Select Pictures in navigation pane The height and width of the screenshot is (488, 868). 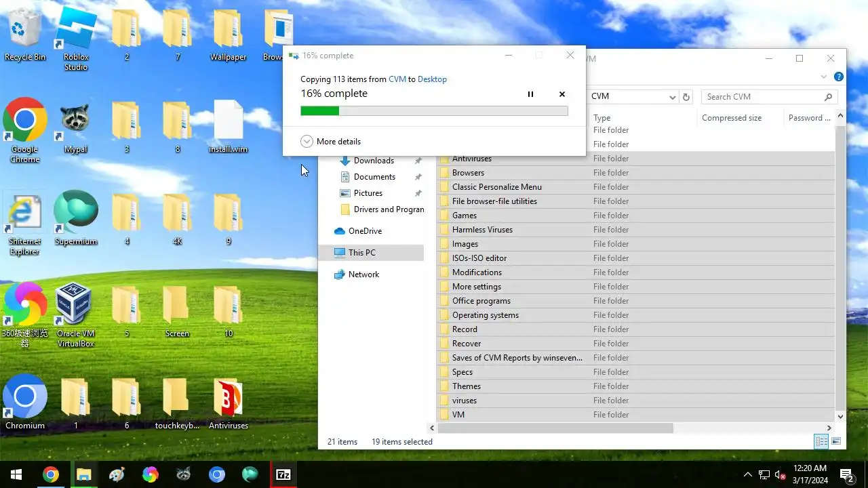click(368, 193)
